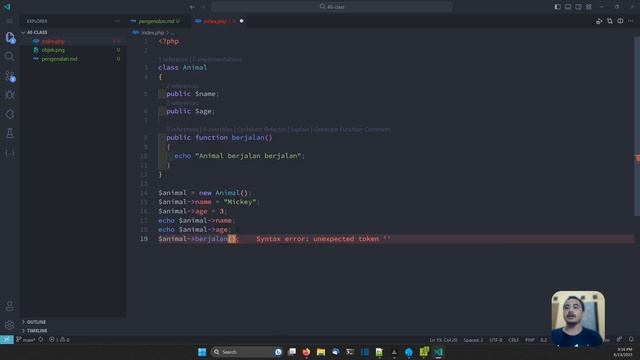Click the Visual Studio Code taskbar icon
The height and width of the screenshot is (360, 640).
438,352
